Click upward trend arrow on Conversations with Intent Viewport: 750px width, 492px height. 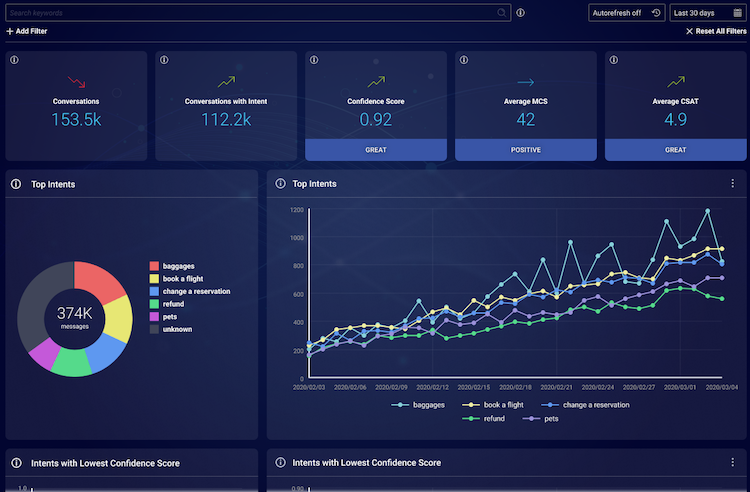pos(226,82)
